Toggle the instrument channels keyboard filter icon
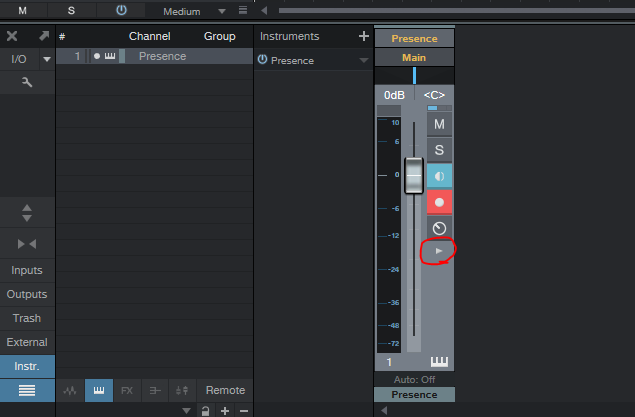 (x=99, y=391)
